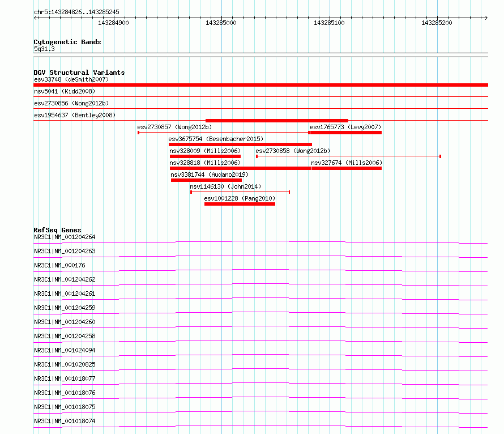Viewport: 504px width, 434px height.
Task: Click the nsv328009 red bar
Action: point(205,156)
